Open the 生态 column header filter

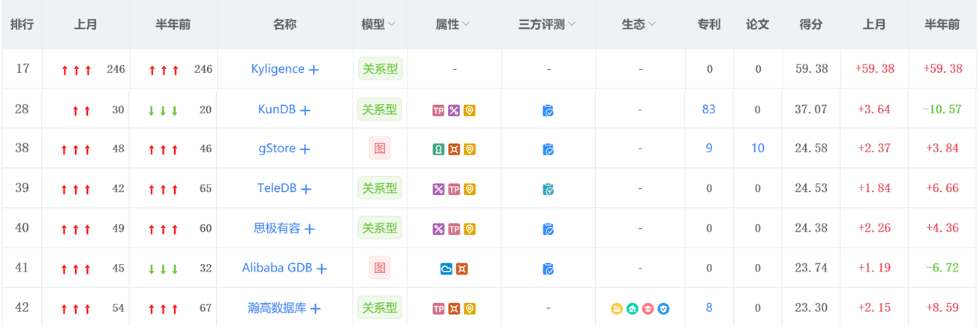pyautogui.click(x=651, y=25)
